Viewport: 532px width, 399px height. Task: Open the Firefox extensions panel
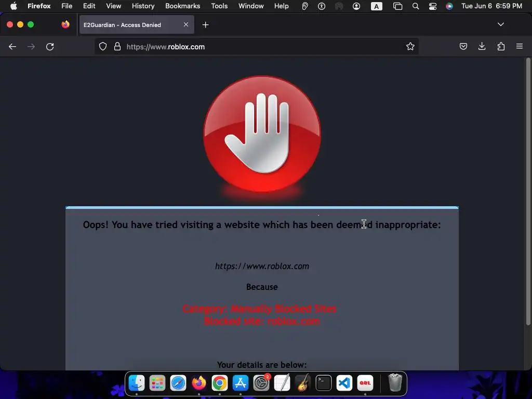501,46
